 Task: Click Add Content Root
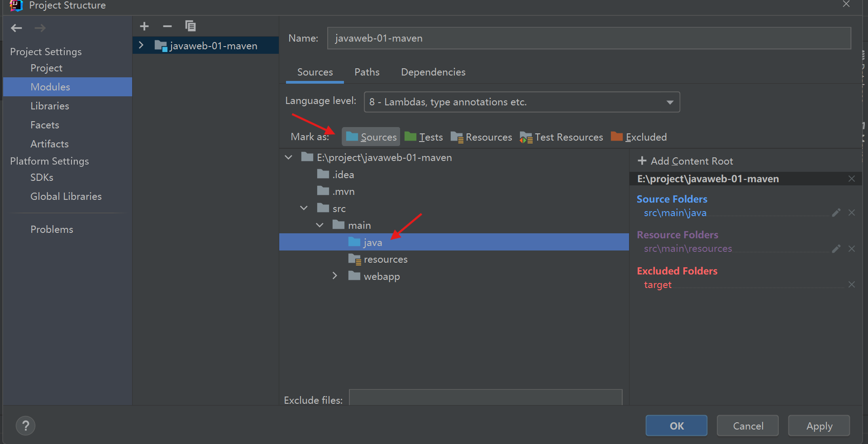pos(685,161)
